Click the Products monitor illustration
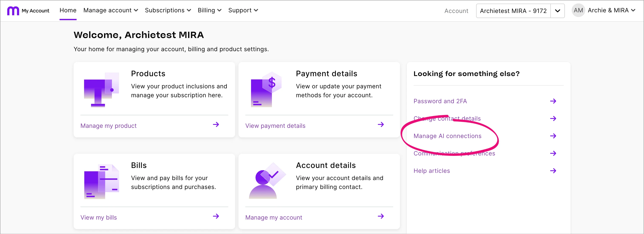 point(101,90)
